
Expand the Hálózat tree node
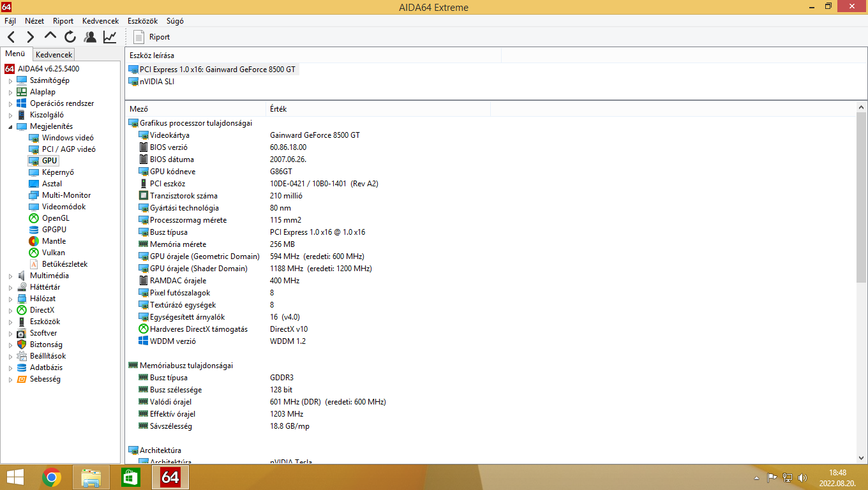tap(10, 299)
